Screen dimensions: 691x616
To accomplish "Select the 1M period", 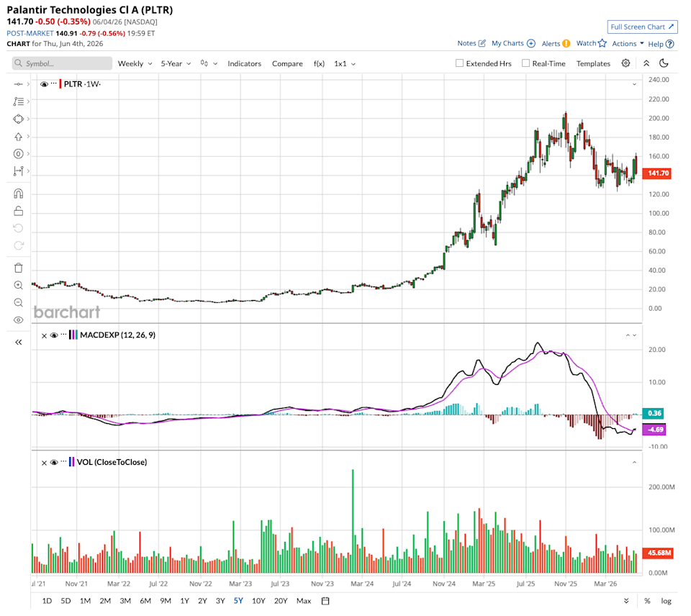I will tap(85, 601).
